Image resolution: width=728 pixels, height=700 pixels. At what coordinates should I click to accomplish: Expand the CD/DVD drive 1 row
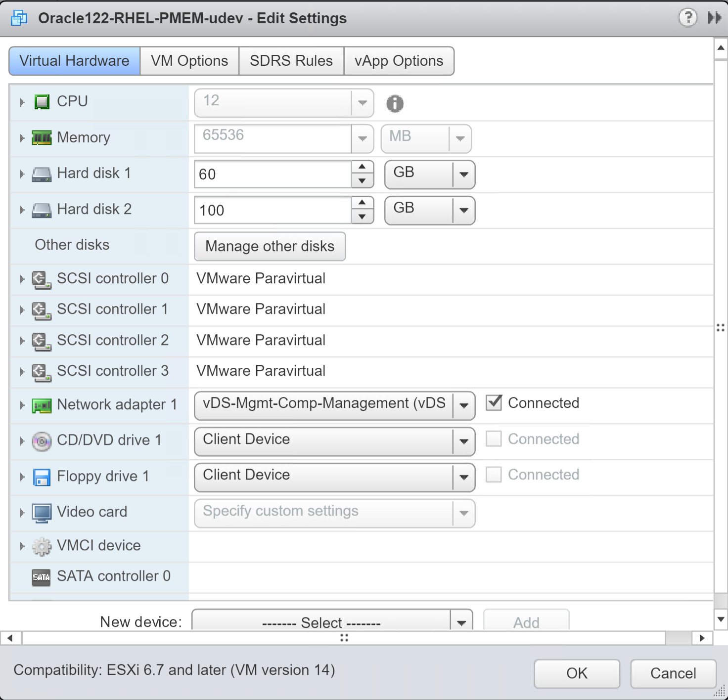[22, 441]
